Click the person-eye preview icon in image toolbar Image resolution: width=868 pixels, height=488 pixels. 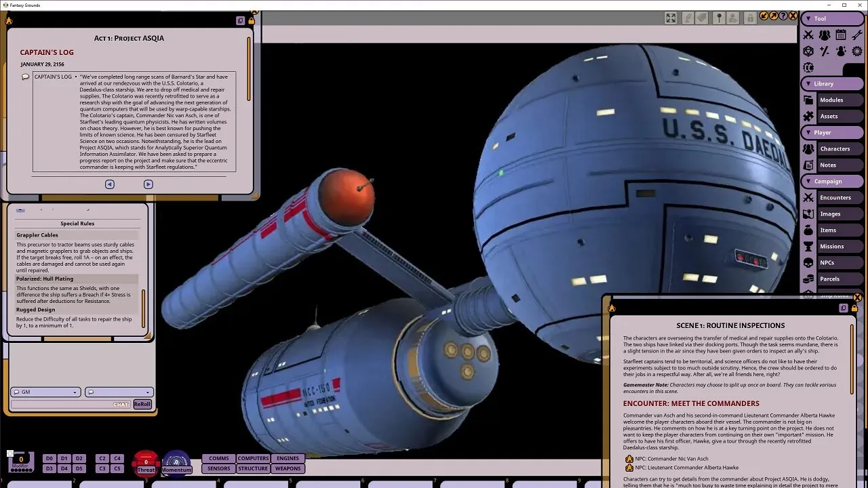734,18
